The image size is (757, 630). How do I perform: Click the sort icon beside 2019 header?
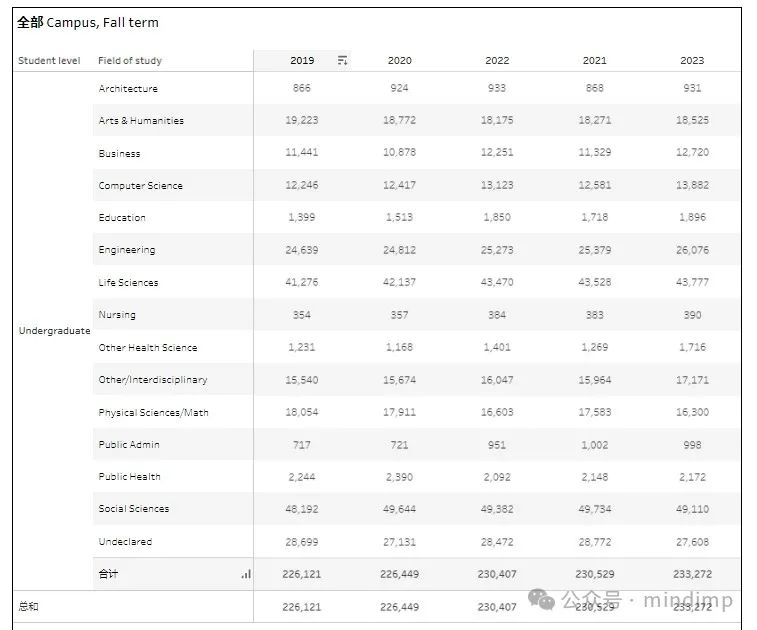[342, 61]
